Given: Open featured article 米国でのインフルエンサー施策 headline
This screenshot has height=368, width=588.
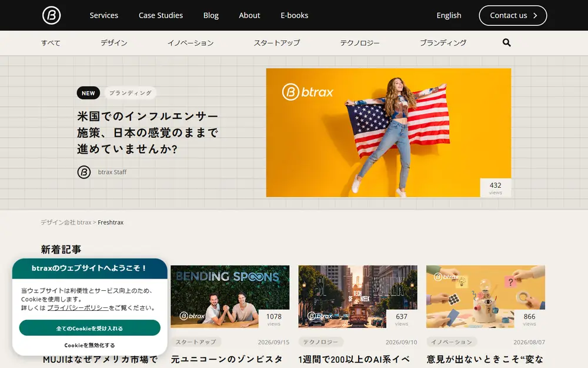Looking at the screenshot, I should pyautogui.click(x=148, y=132).
